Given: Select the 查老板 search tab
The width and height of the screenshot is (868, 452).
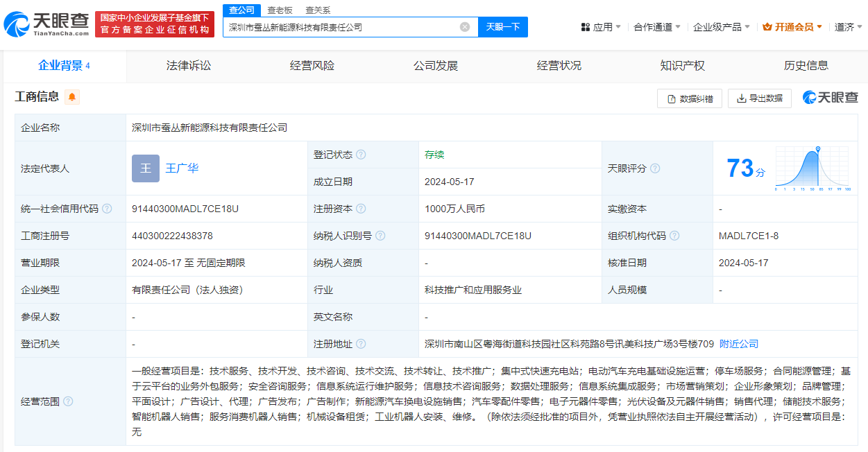Looking at the screenshot, I should tap(280, 10).
